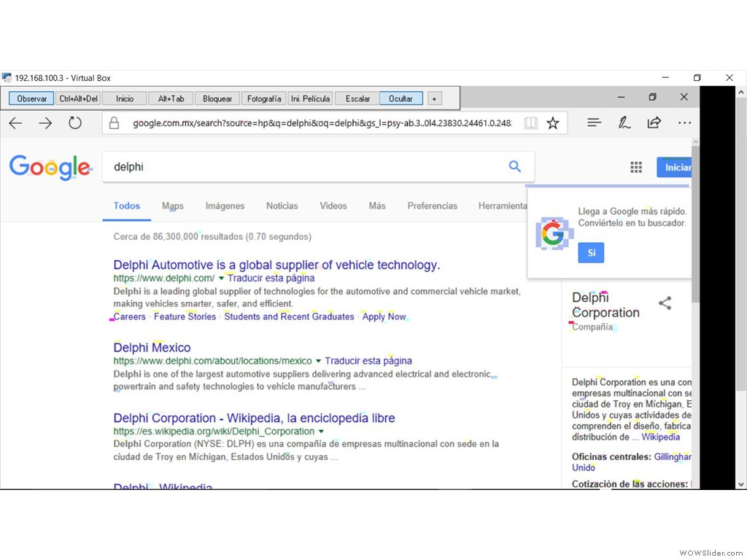Toggle the Observar button
Screen dimensions: 747x560
(x=31, y=98)
